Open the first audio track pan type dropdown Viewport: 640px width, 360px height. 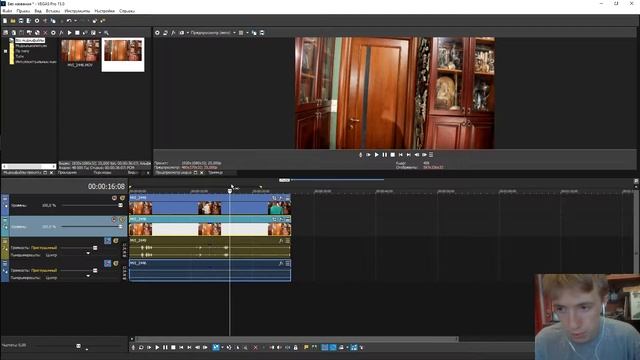pos(88,253)
